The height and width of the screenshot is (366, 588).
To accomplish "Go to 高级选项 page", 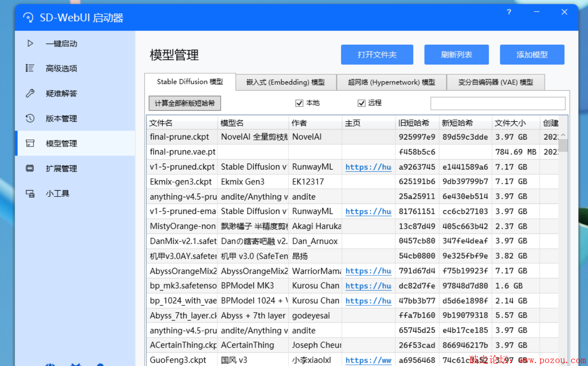I will 75,68.
